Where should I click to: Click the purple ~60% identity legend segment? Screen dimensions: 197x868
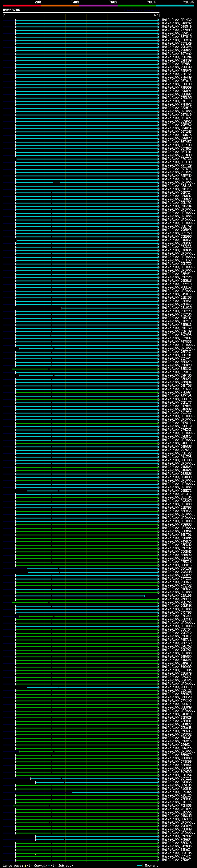99,6
